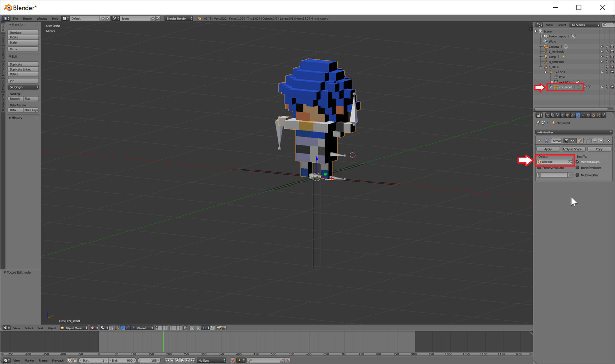
Task: Open the Set Origin dropdown
Action: 24,87
